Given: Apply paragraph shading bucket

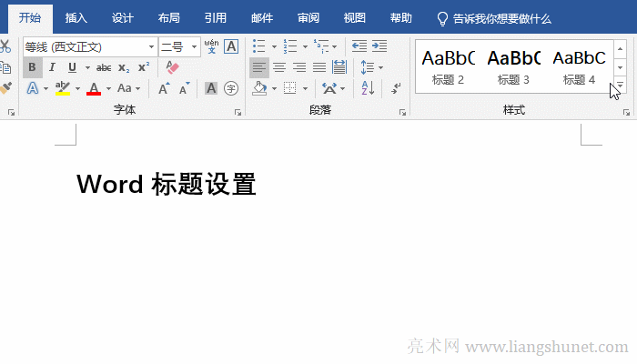Looking at the screenshot, I should point(259,88).
